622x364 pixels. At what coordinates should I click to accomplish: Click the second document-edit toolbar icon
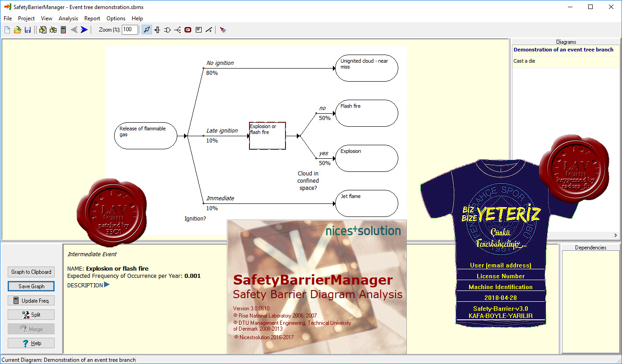53,30
